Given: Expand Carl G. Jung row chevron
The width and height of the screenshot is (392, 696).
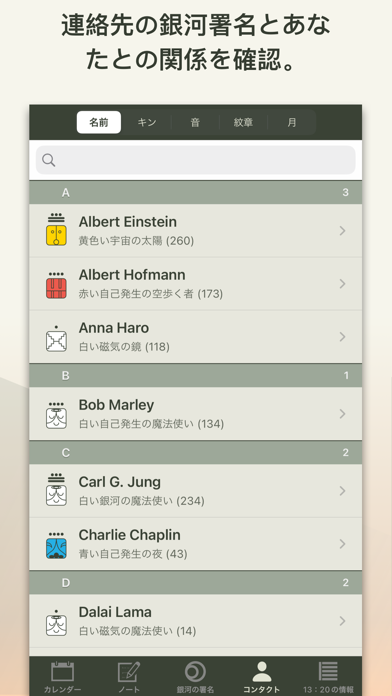Looking at the screenshot, I should (x=342, y=491).
